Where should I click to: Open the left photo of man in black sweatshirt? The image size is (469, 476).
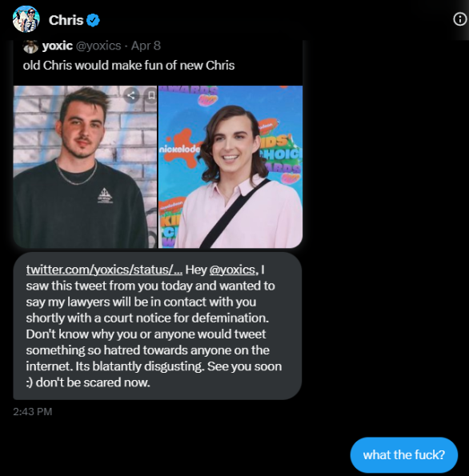click(x=85, y=166)
